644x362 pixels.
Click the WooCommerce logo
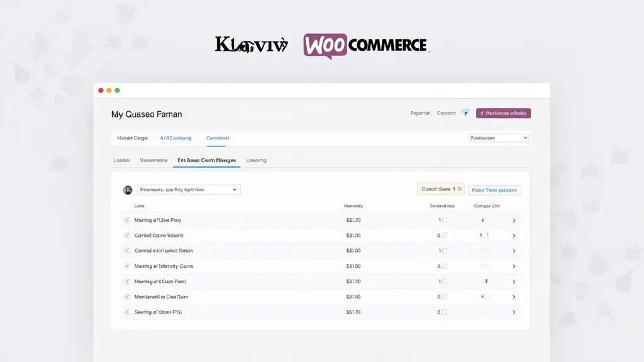coord(367,45)
